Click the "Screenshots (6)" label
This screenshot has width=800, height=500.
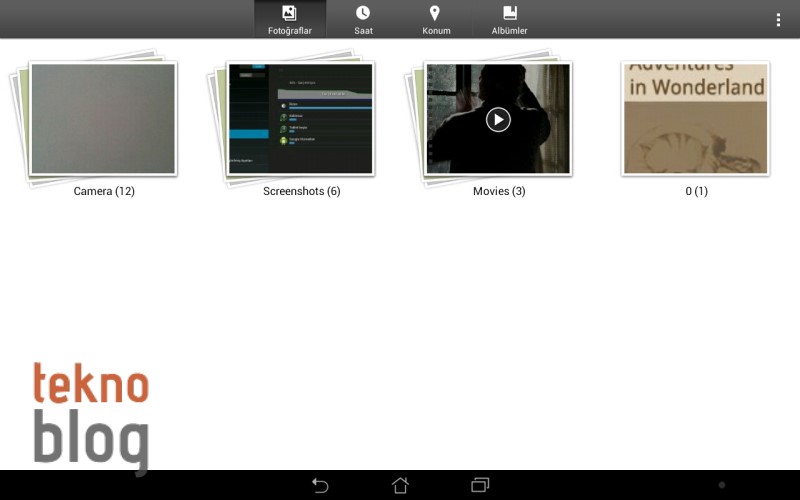click(x=301, y=191)
